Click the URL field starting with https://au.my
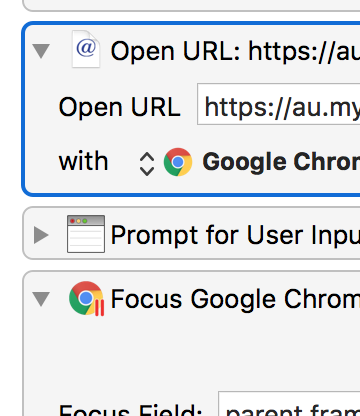Screen dimensions: 360x416 [279, 104]
